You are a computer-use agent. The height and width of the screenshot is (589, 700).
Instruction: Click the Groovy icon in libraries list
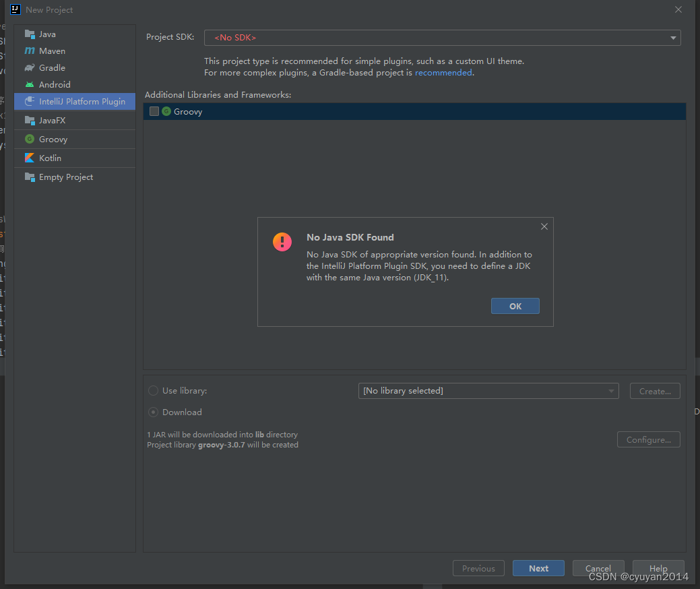tap(166, 111)
